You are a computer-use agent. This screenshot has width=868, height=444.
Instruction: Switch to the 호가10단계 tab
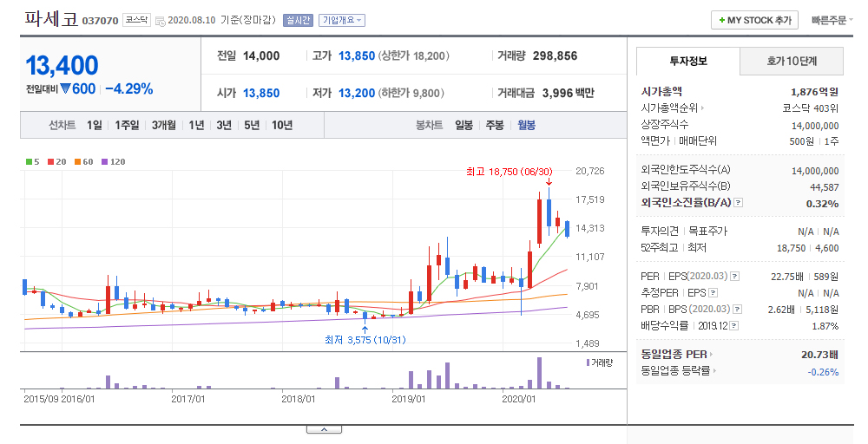792,61
